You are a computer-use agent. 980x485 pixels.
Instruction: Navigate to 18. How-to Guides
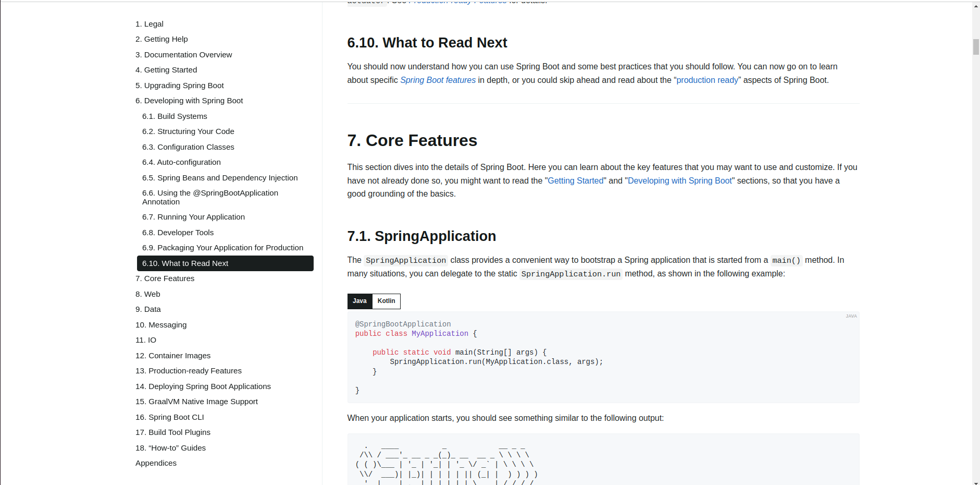click(170, 447)
